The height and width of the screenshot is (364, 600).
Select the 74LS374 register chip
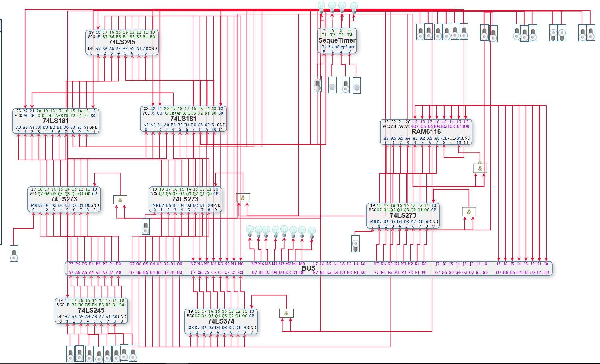pos(221,321)
